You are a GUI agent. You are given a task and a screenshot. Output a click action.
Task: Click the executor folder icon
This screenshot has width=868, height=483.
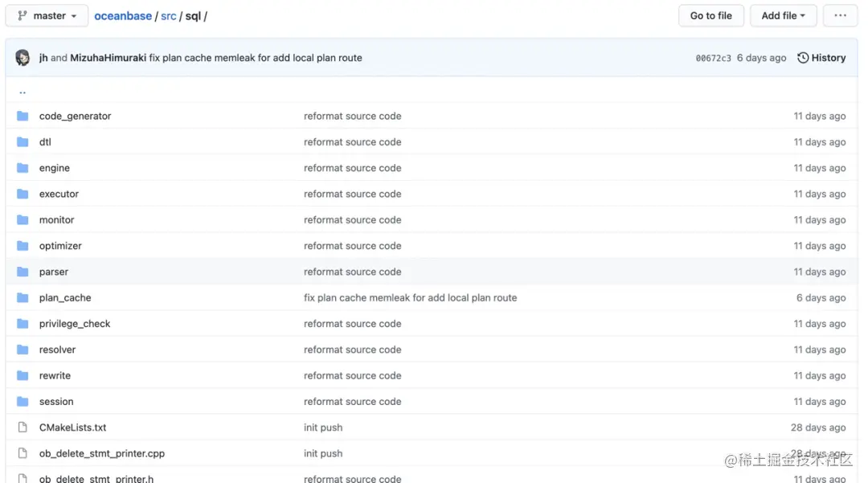(23, 194)
